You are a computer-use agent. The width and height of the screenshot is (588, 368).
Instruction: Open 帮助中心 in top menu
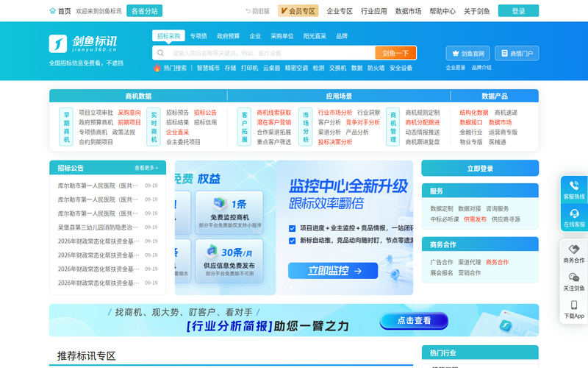click(x=442, y=11)
